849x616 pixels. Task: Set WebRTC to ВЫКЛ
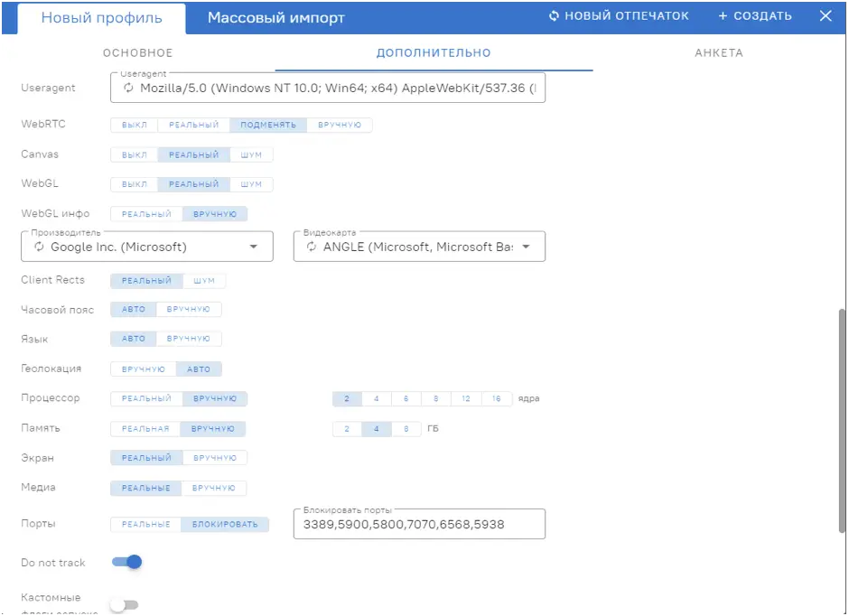coord(133,125)
